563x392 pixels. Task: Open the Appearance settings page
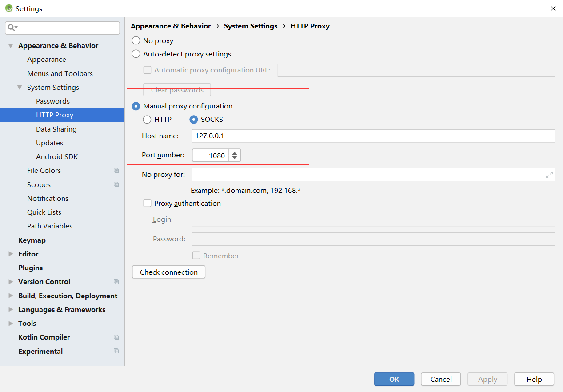tap(47, 60)
